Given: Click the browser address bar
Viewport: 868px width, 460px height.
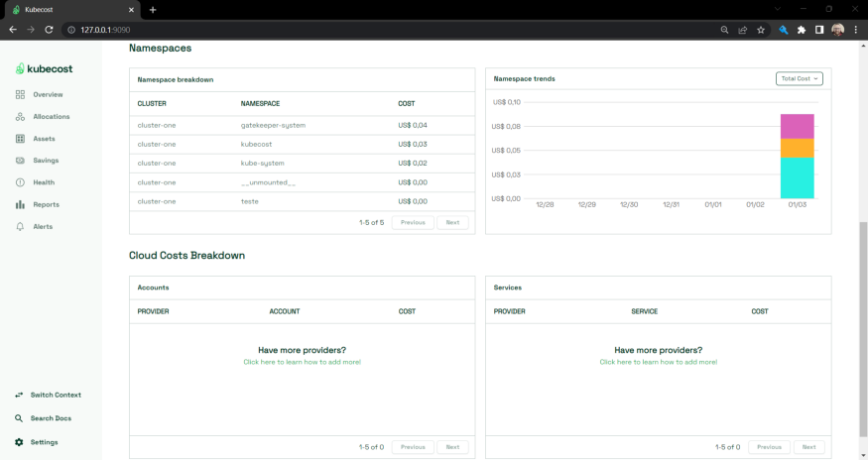Looking at the screenshot, I should pyautogui.click(x=397, y=30).
